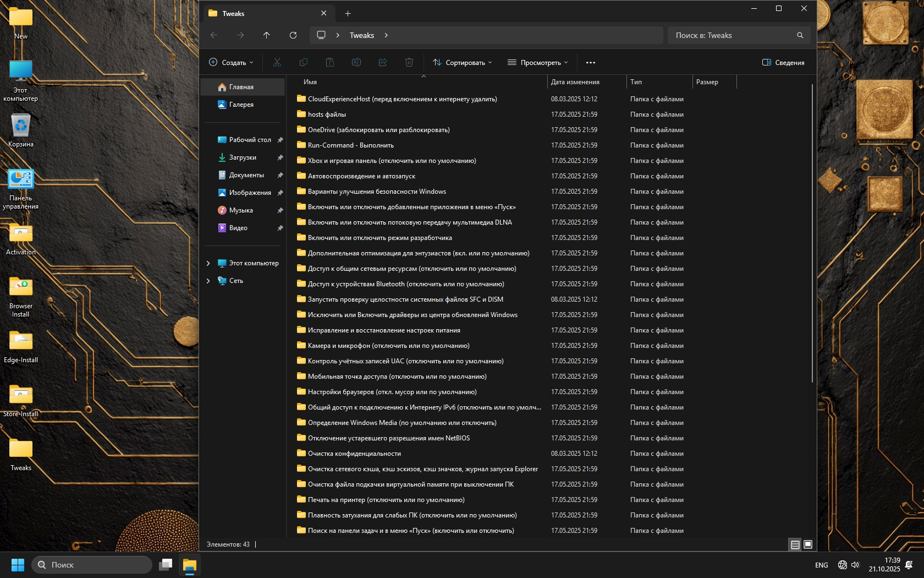Open the Details pane (Сведения)
The width and height of the screenshot is (924, 578).
tap(783, 63)
